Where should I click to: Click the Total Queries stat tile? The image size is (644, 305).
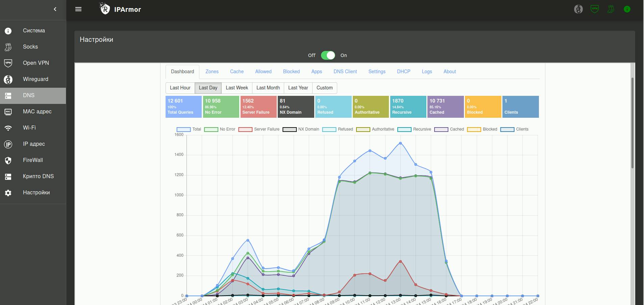[x=183, y=107]
